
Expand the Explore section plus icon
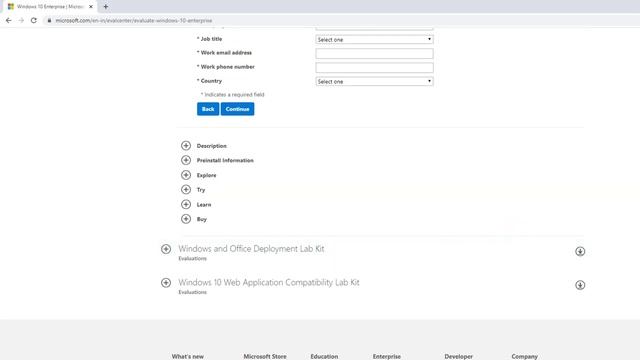tap(186, 175)
